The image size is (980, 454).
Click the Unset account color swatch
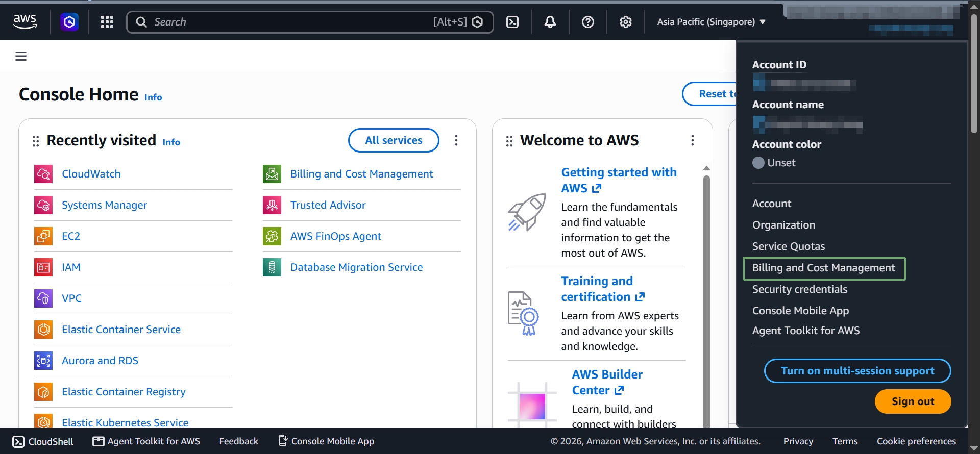[x=758, y=163]
